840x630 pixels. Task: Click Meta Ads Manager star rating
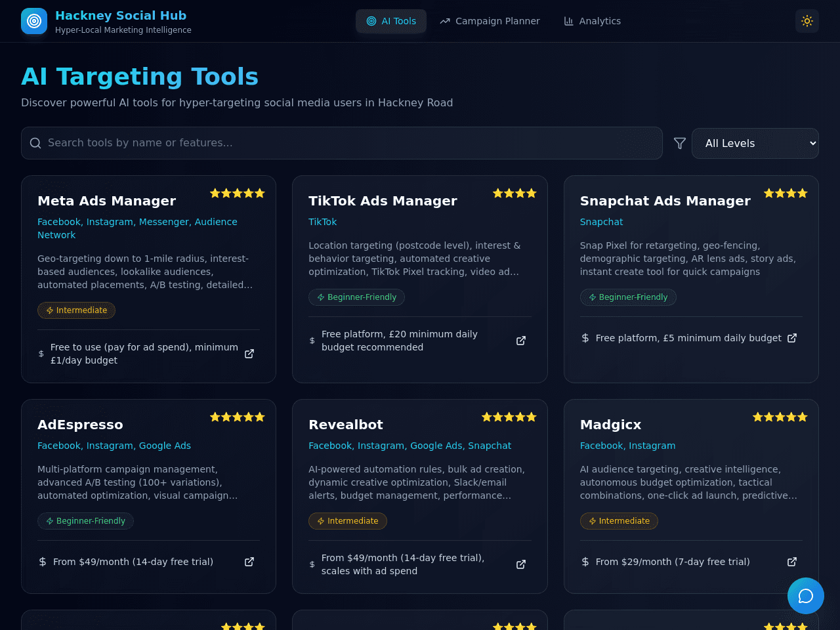pyautogui.click(x=238, y=193)
